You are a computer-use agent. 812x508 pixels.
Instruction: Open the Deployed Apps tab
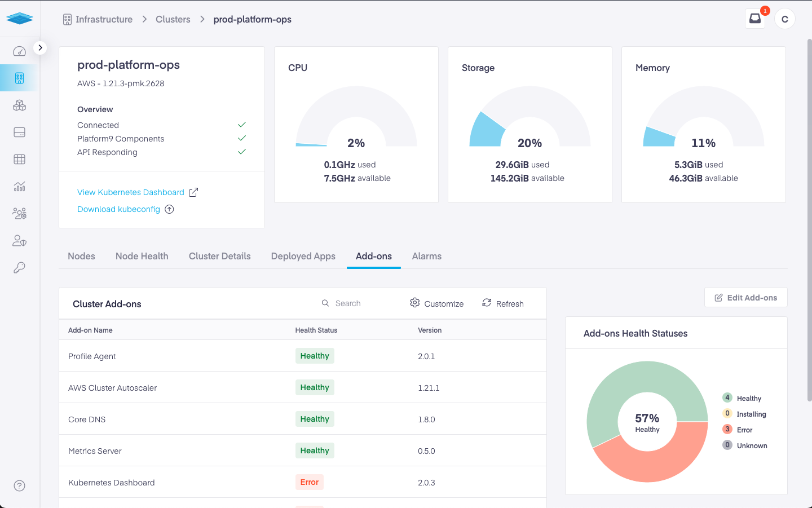(x=303, y=256)
